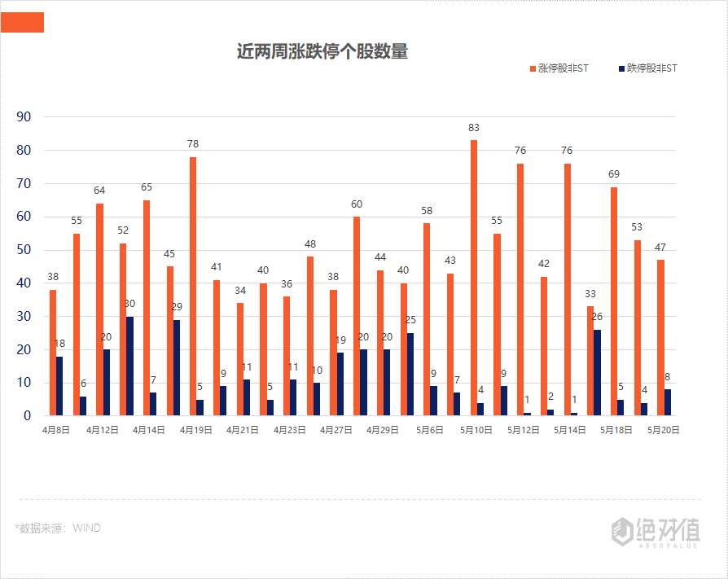Click the orange rectangle block at top left
Image resolution: width=728 pixels, height=579 pixels.
pyautogui.click(x=23, y=23)
